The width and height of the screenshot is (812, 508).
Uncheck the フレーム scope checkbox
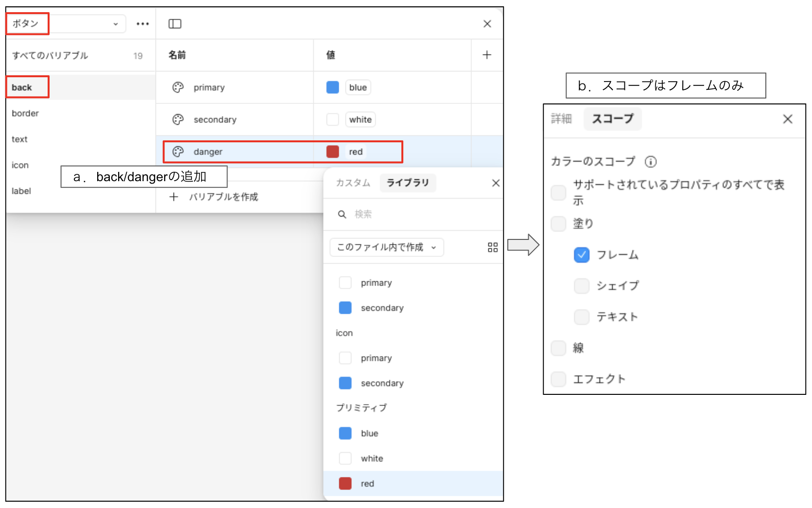tap(581, 255)
